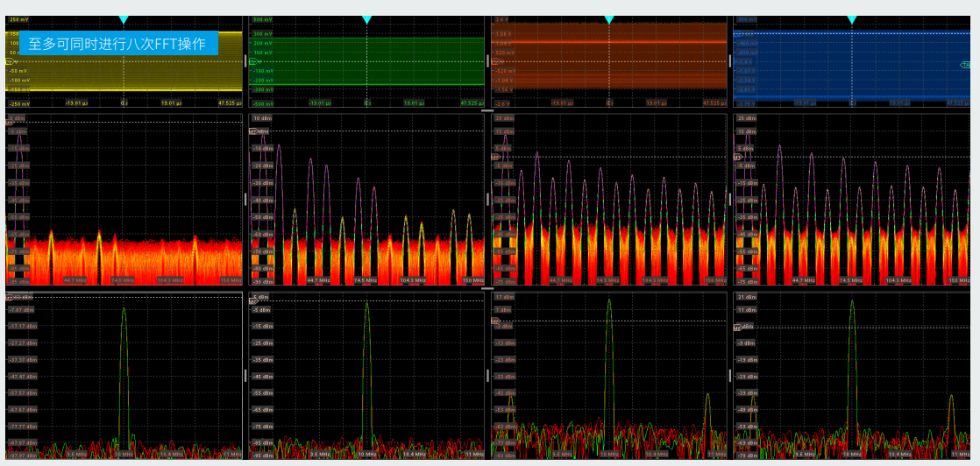This screenshot has width=980, height=466.
Task: Select the trigger position triangle above the blue waveform
Action: (x=851, y=19)
